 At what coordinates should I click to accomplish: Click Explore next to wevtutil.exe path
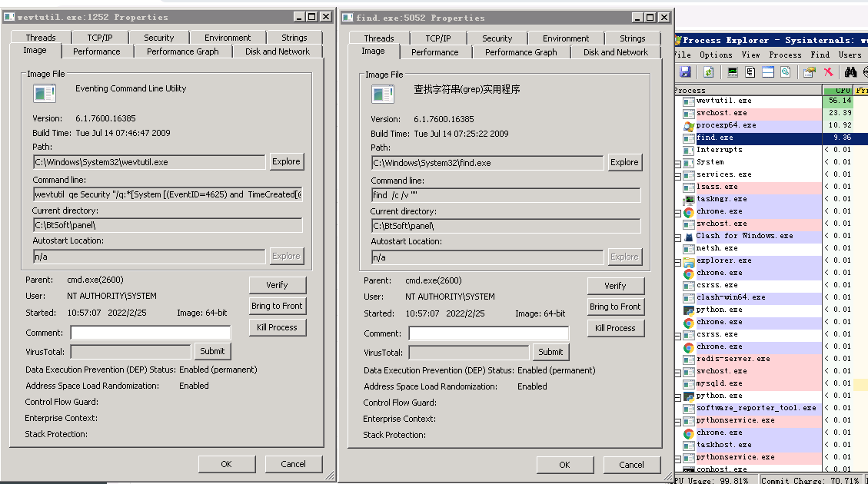coord(286,161)
